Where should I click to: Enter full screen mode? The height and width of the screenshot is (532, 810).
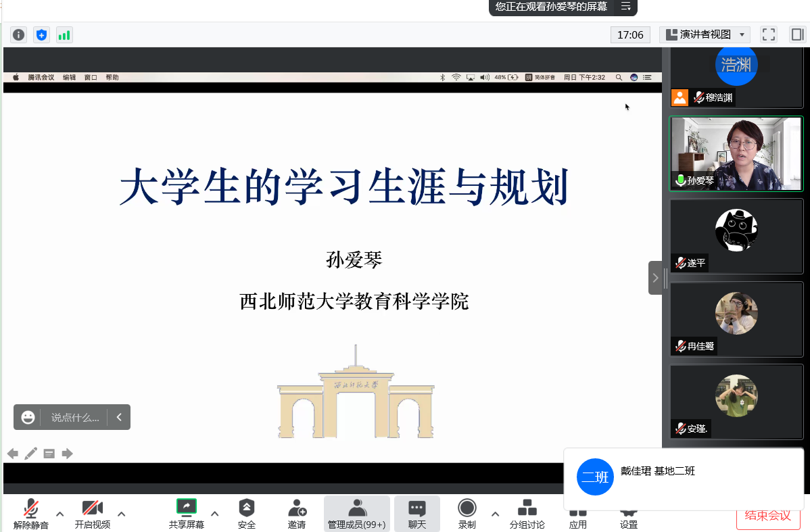coord(768,34)
